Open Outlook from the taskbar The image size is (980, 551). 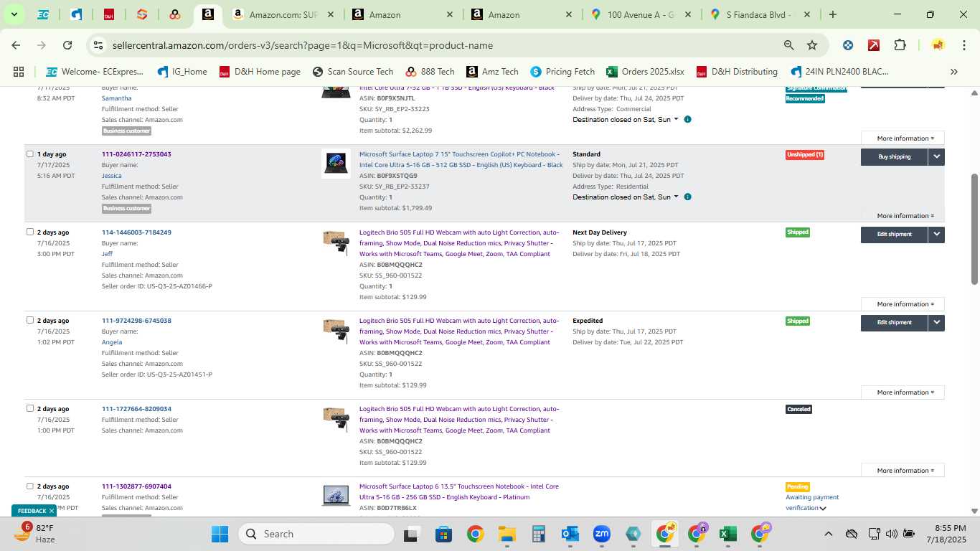pos(570,534)
